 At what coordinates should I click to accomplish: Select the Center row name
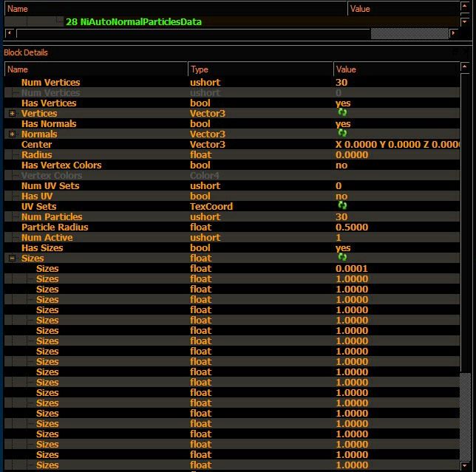(x=36, y=144)
